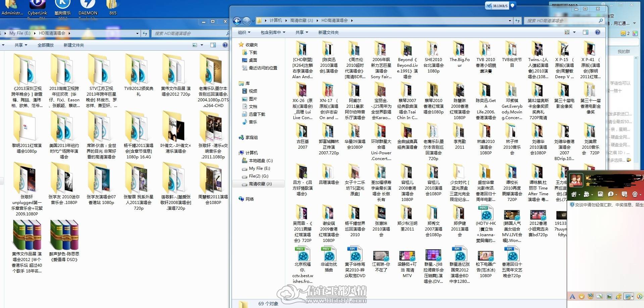Expand the 组织 dropdown menu
The height and width of the screenshot is (308, 644).
244,33
